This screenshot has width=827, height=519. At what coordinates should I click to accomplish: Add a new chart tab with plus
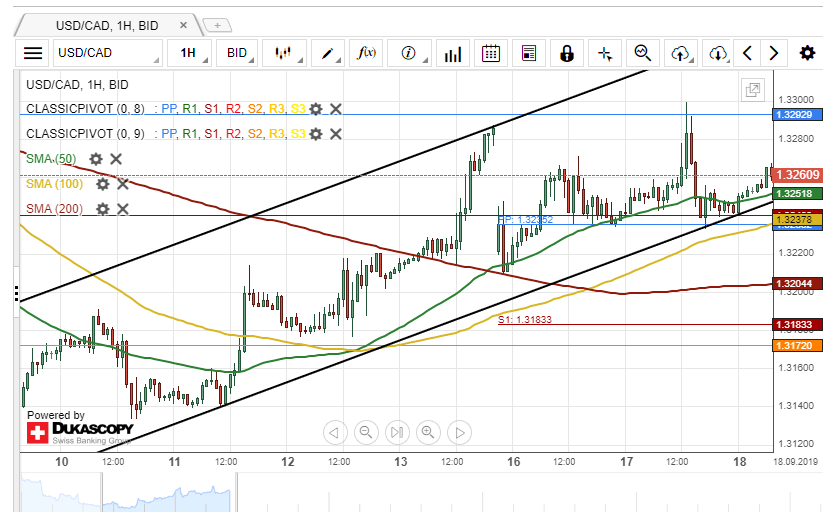click(x=217, y=25)
